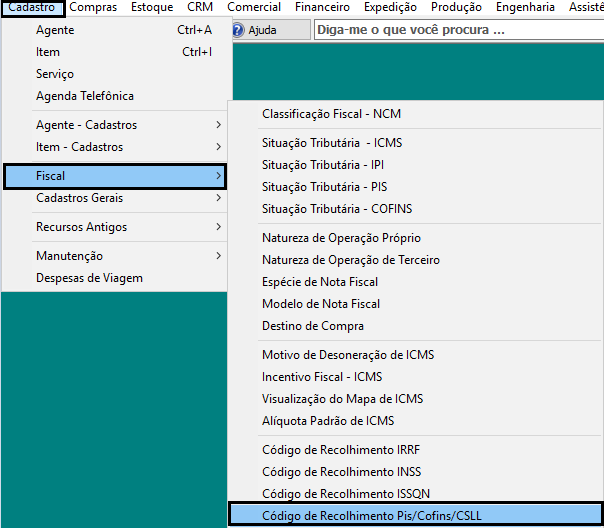Select Alíquota Padrão de ICMS

coord(416,421)
